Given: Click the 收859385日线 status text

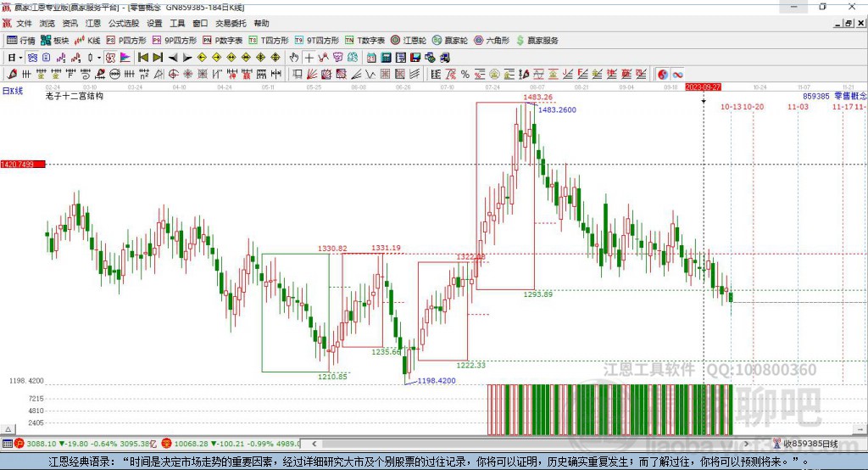Looking at the screenshot, I should point(810,444).
